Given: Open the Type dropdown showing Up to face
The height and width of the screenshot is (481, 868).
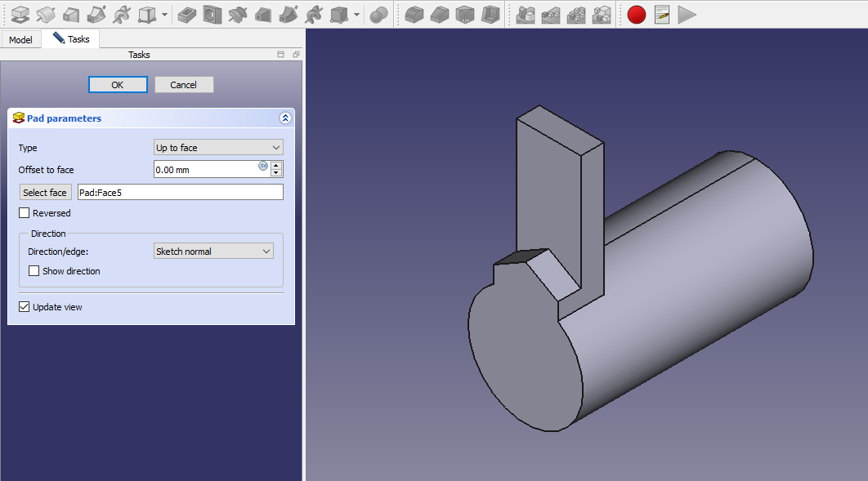Looking at the screenshot, I should [218, 148].
